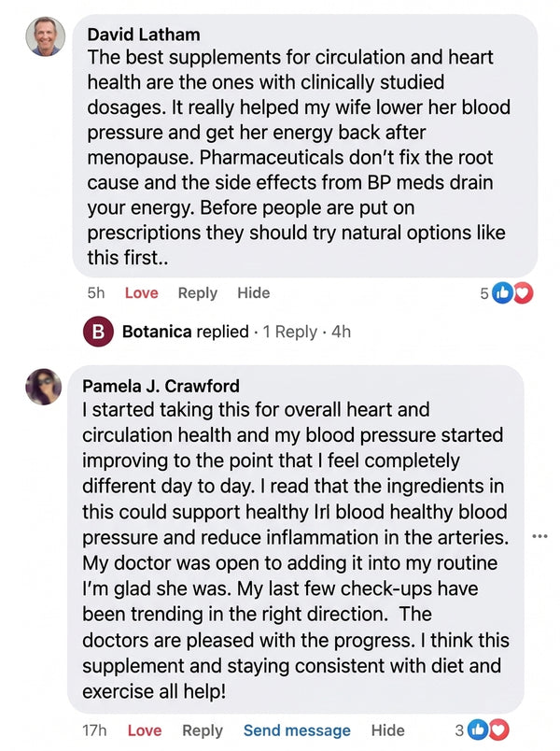Click the red heart reaction on David's comment
This screenshot has height=751, width=560.
click(523, 293)
